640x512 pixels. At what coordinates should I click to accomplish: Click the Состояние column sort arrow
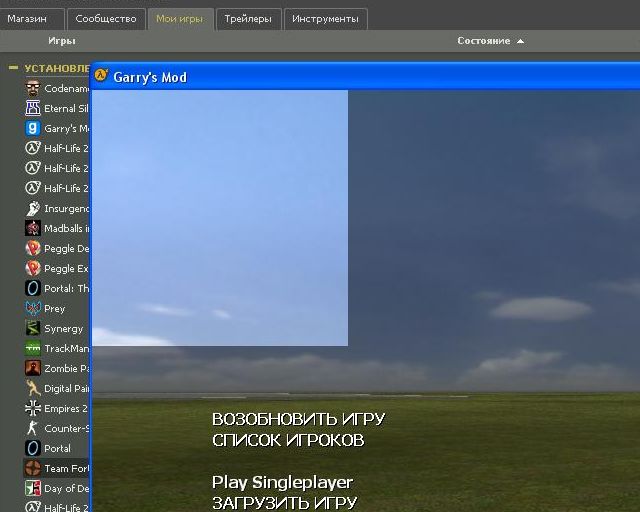(520, 41)
